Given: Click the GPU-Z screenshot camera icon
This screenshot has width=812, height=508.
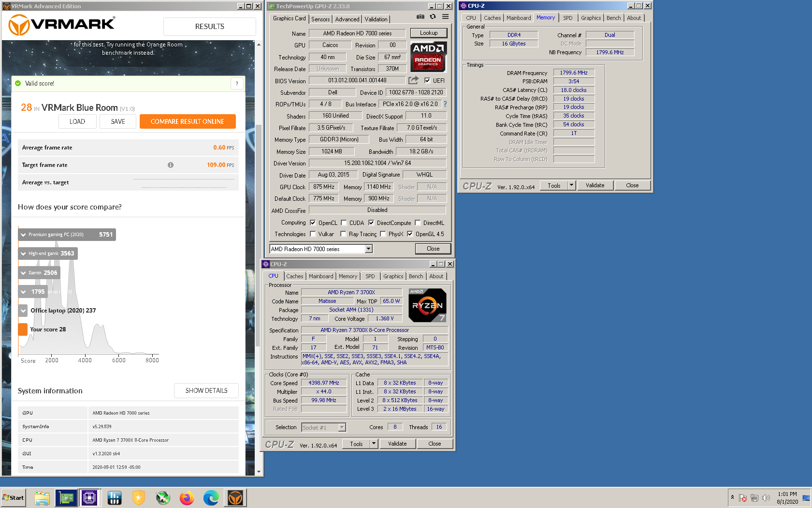Looking at the screenshot, I should (x=420, y=17).
